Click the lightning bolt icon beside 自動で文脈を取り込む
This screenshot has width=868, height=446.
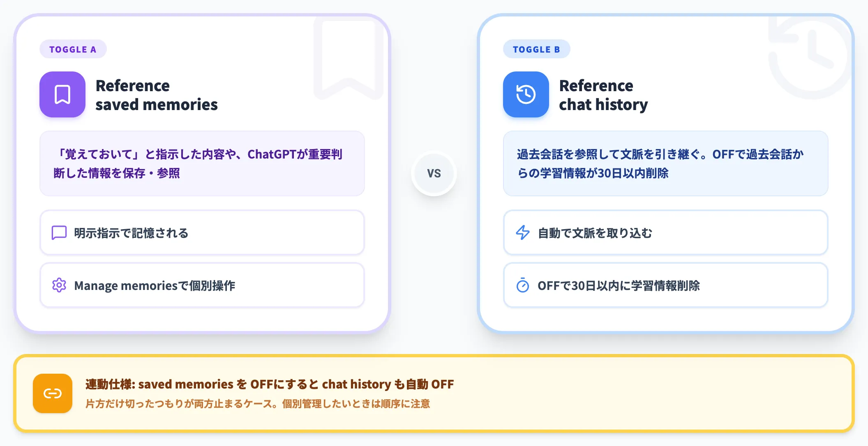(x=523, y=232)
